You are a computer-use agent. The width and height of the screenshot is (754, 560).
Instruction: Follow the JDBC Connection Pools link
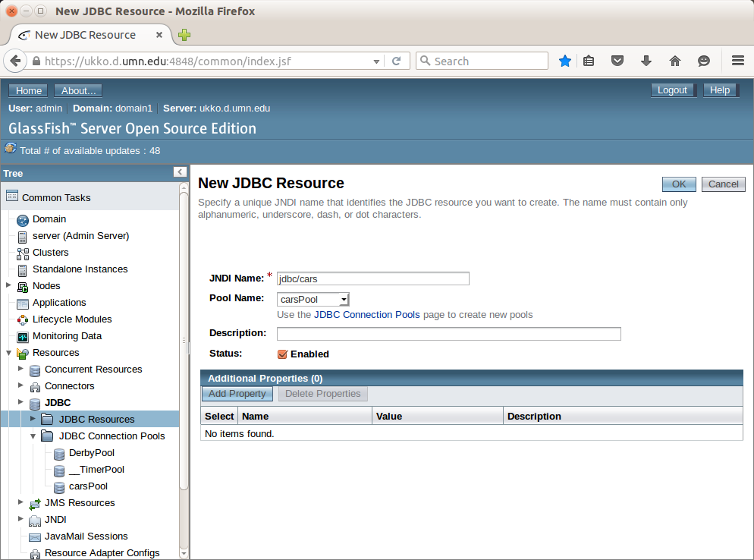coord(367,314)
